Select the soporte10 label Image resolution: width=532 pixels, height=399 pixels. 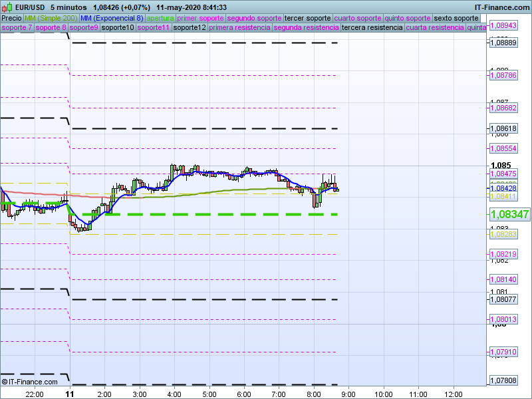coord(118,28)
